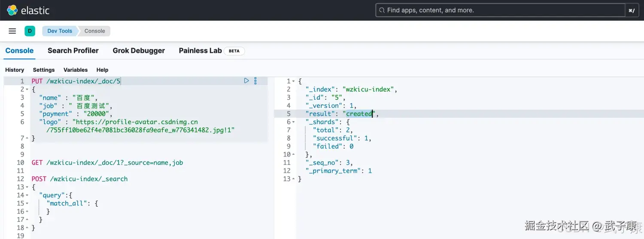
Task: Click the Elastic logo
Action: (28, 10)
